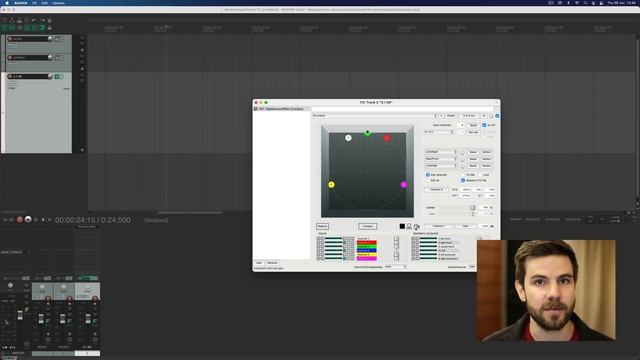
Task: Toggle the snap toolbar icon
Action: 42,28
